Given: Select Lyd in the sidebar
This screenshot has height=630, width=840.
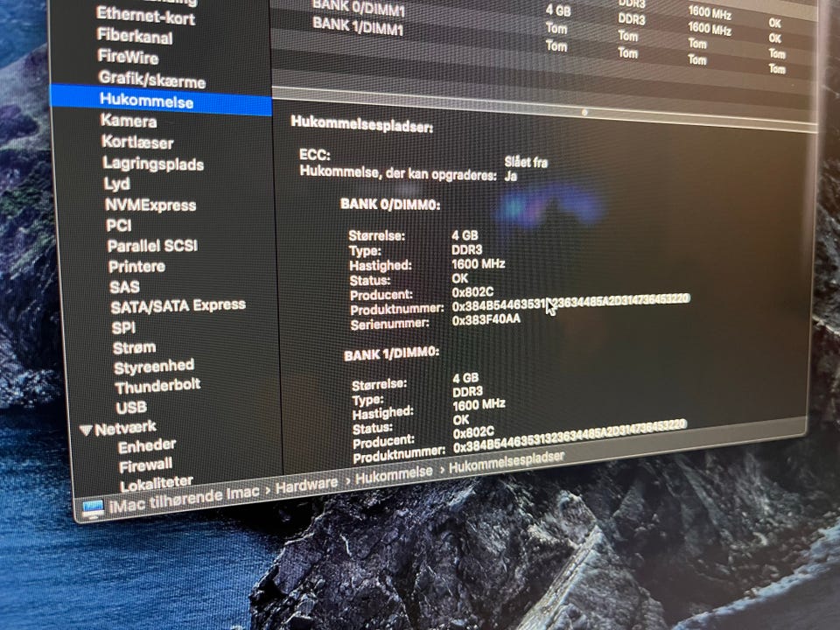Looking at the screenshot, I should point(116,184).
